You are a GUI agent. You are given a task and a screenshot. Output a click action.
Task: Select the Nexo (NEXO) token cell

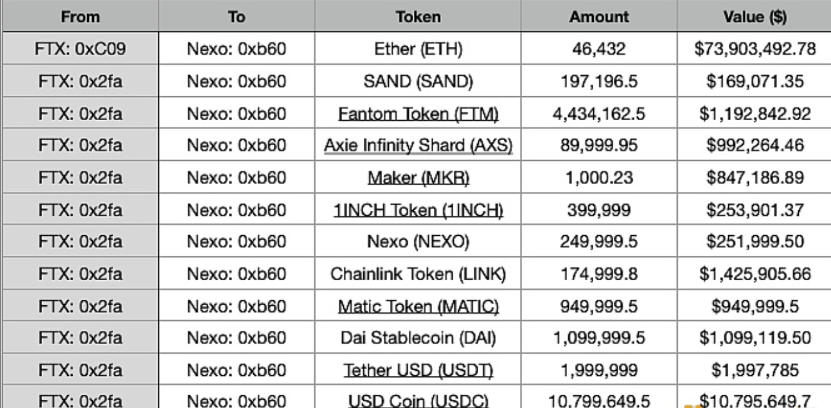point(418,242)
